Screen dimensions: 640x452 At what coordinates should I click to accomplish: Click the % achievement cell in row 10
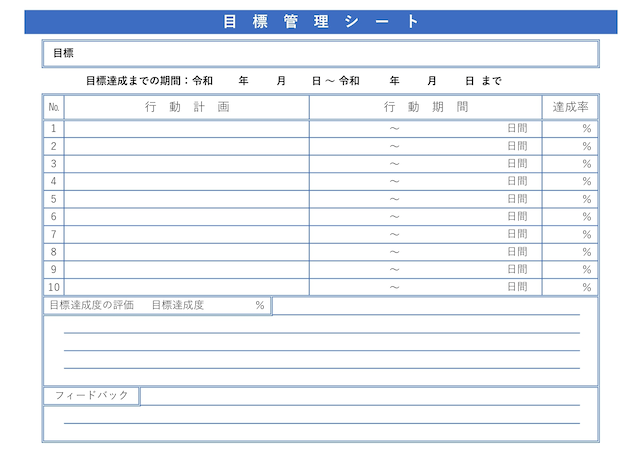[x=570, y=287]
